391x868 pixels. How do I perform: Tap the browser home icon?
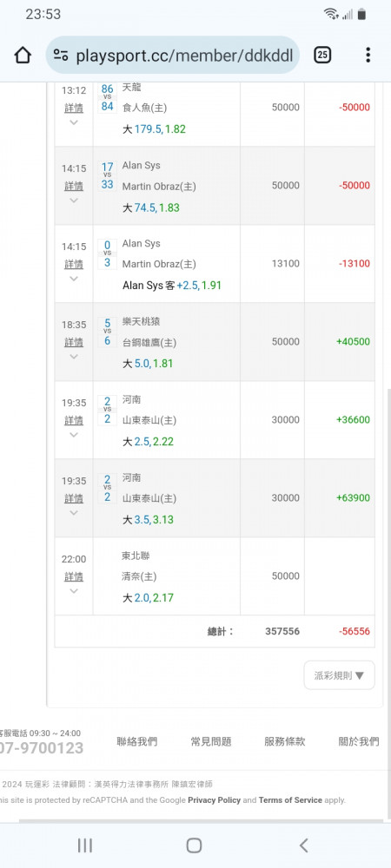pos(23,55)
